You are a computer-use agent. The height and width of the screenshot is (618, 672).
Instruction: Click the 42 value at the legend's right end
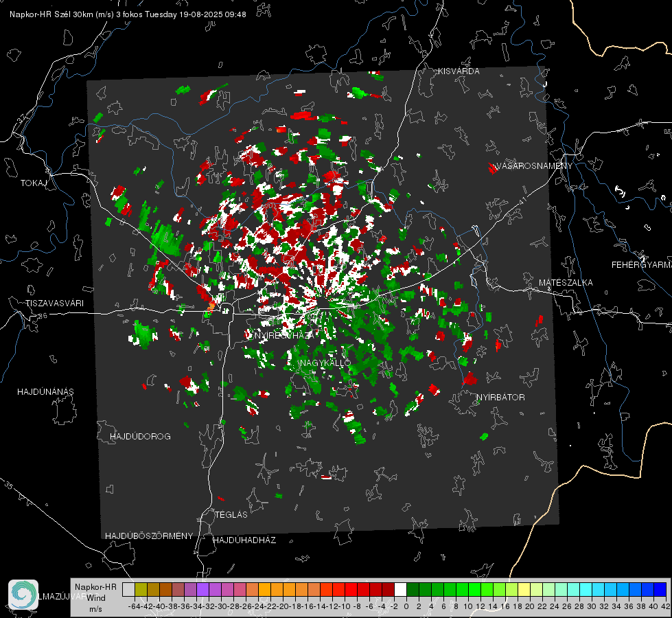click(665, 606)
